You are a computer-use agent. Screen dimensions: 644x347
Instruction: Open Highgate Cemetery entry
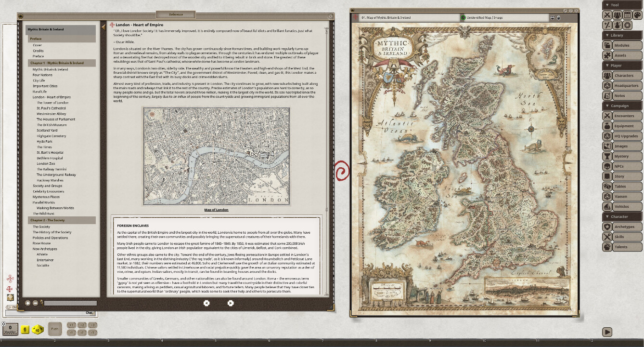pyautogui.click(x=52, y=136)
